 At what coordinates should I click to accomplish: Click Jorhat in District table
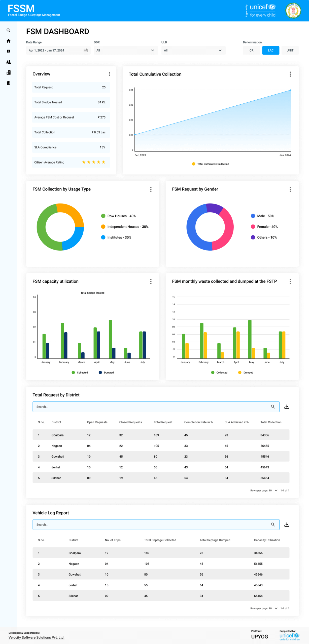click(56, 467)
